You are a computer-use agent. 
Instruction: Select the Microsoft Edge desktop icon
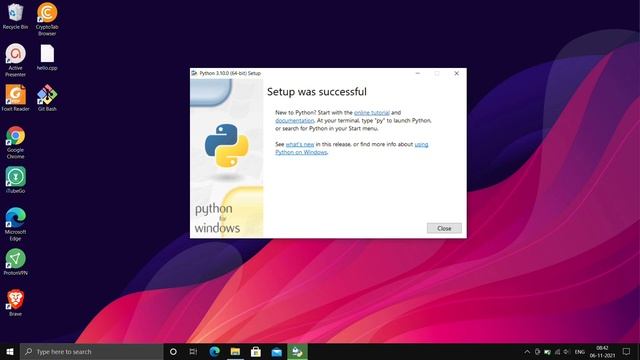pos(16,224)
